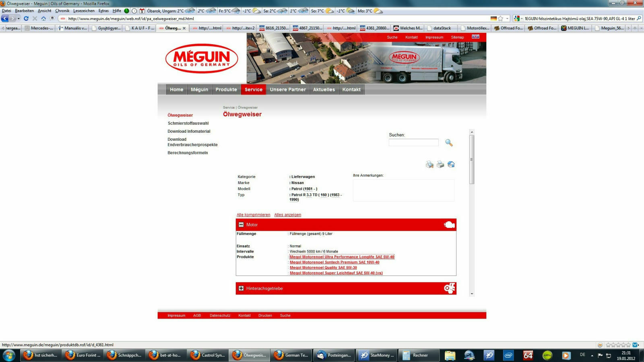Open Schmierstoffauswahl in the sidebar
The height and width of the screenshot is (362, 644).
pos(188,123)
